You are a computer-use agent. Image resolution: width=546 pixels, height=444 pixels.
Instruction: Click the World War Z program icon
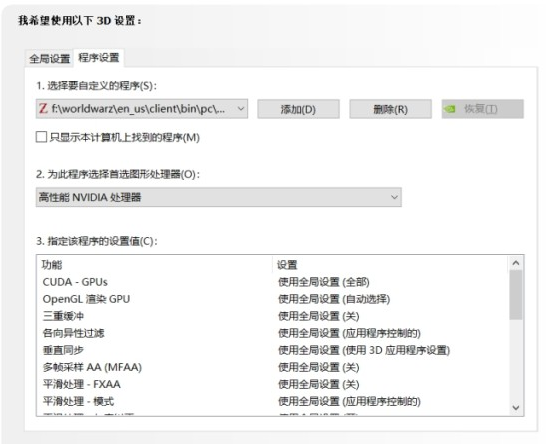pos(43,109)
